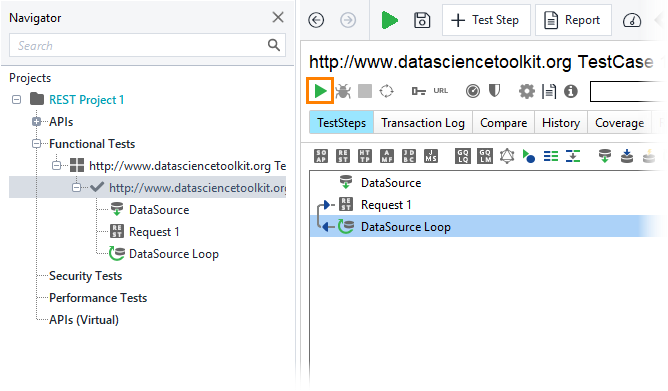Click the navigate back arrow
668x391 pixels.
click(316, 20)
